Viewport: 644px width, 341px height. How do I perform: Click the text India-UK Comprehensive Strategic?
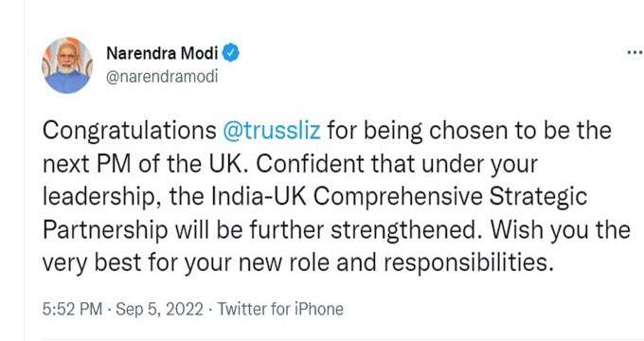click(x=400, y=197)
